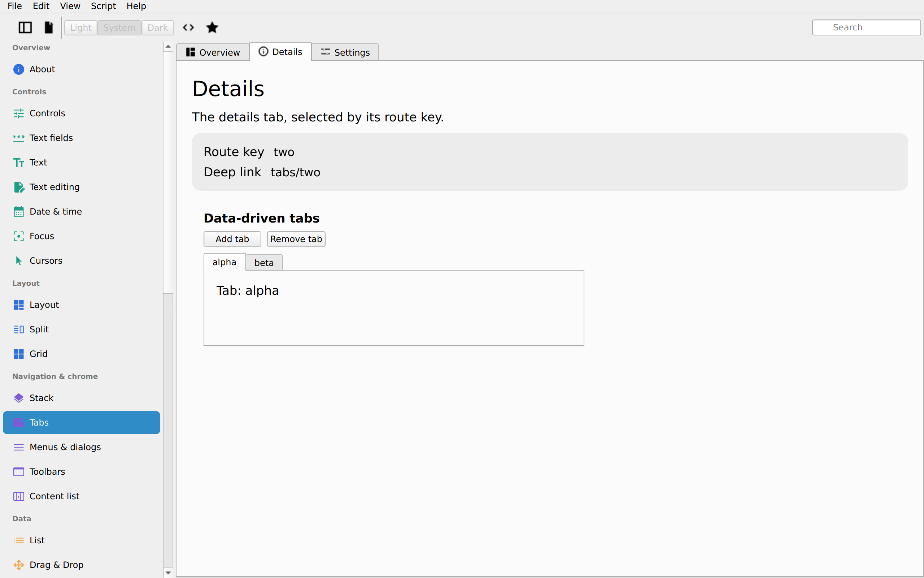The width and height of the screenshot is (924, 578).
Task: Select the Details tab
Action: tap(280, 52)
